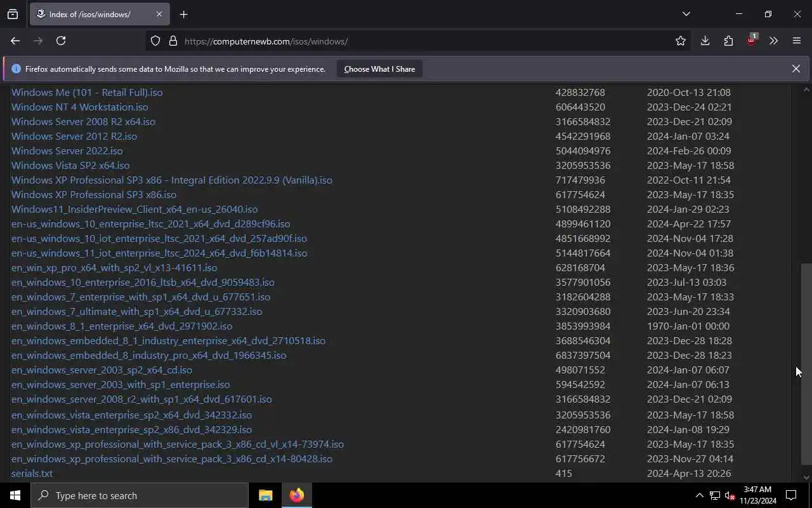Open vista_enterprise_sp2_x64_dvd_342332.iso link
812x508 pixels.
click(131, 415)
